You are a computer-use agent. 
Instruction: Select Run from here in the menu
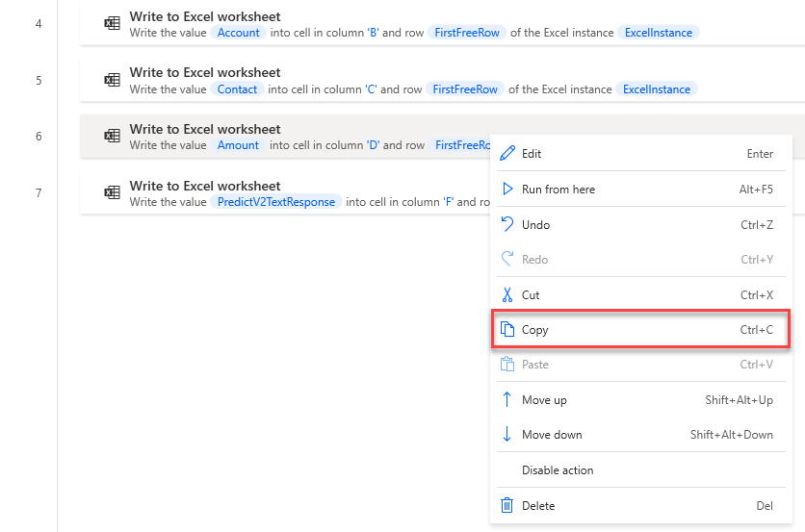(x=640, y=190)
